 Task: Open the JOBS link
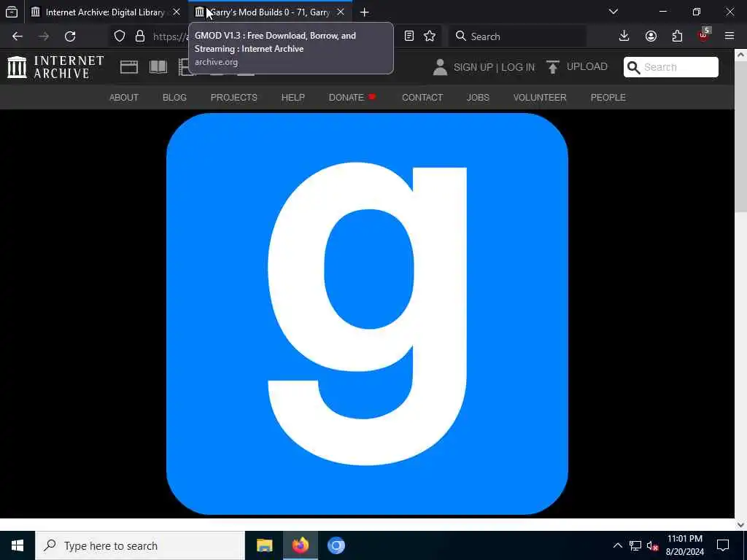click(478, 98)
